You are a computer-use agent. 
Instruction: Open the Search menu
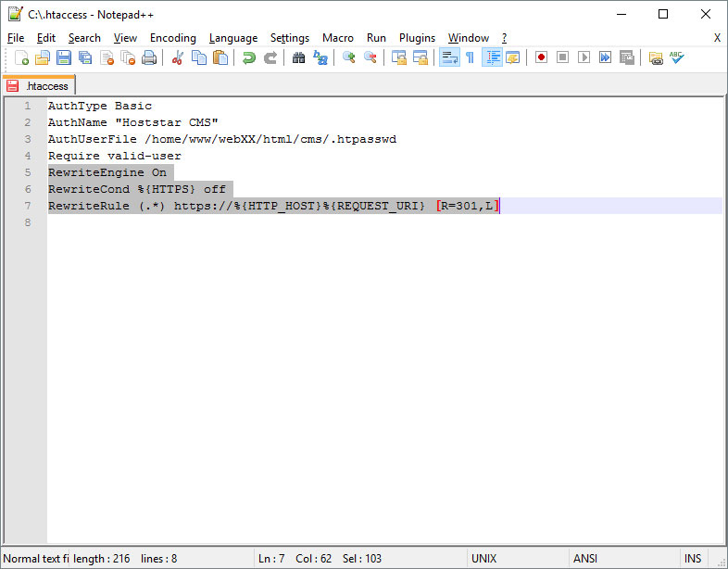click(x=84, y=38)
